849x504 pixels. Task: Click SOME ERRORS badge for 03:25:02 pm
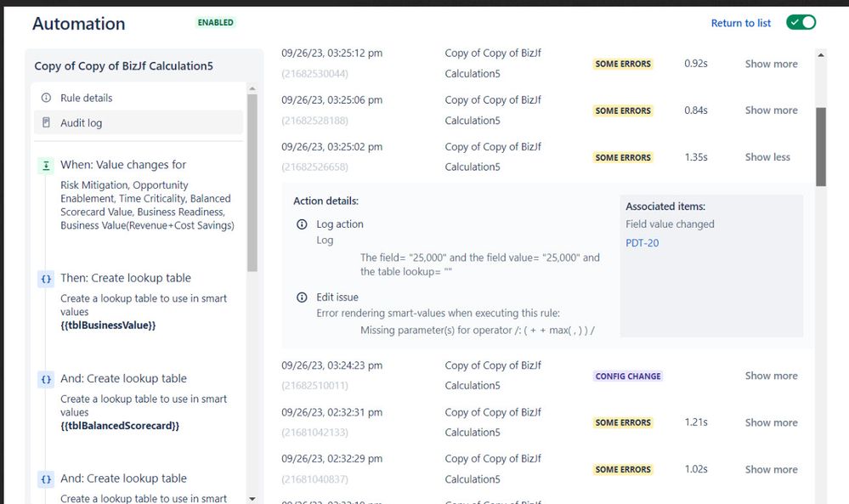(x=623, y=157)
